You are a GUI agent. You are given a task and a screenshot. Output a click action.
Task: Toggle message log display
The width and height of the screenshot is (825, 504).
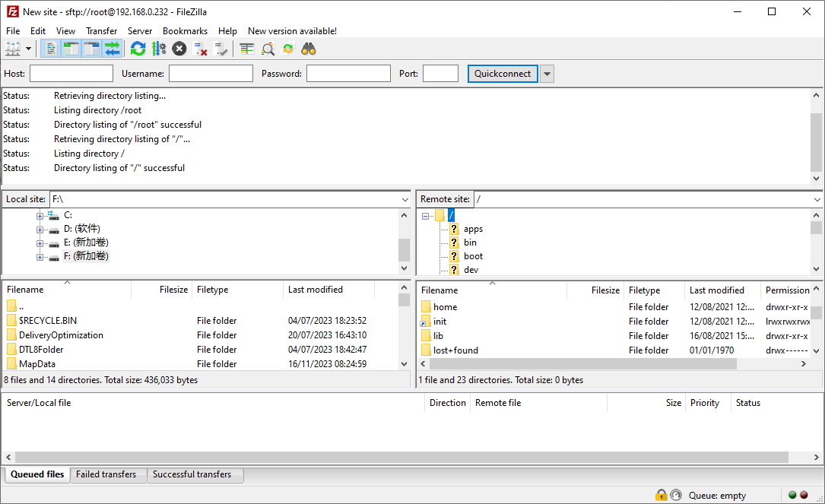[x=50, y=49]
